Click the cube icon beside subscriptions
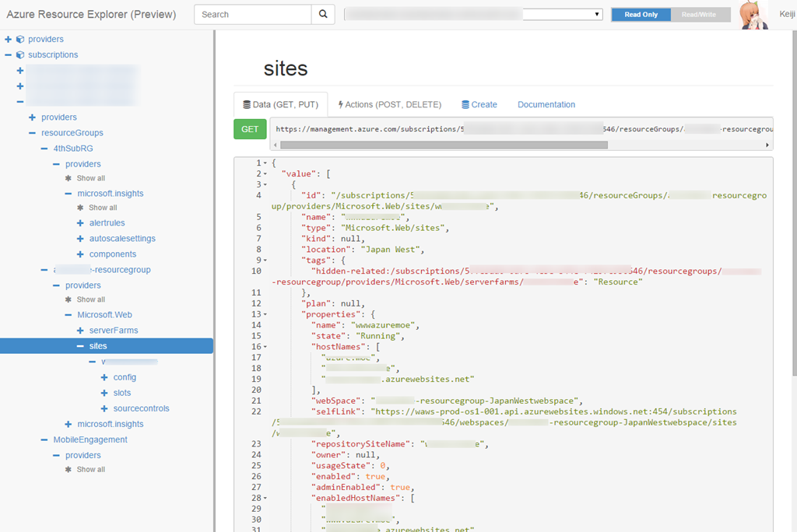This screenshot has height=532, width=797. point(19,55)
